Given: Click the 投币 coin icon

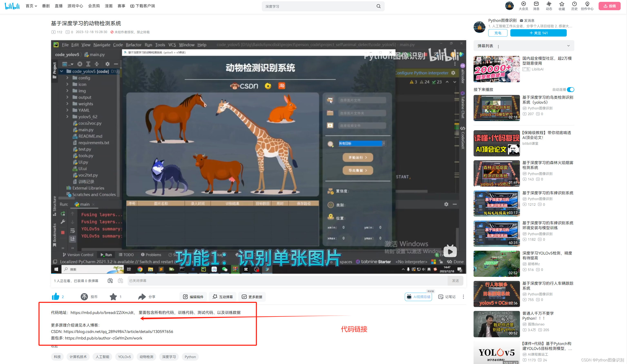Looking at the screenshot, I should 84,297.
